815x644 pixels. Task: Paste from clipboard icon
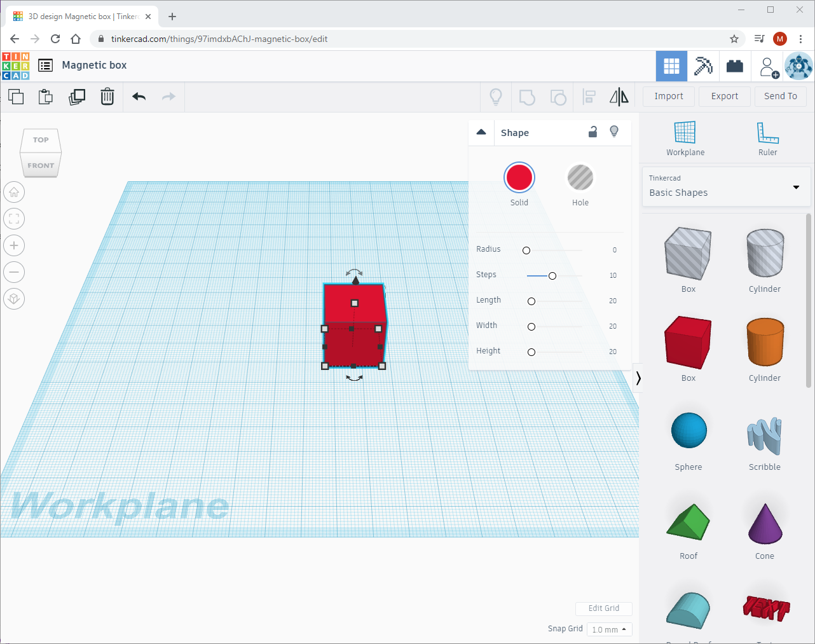(46, 97)
